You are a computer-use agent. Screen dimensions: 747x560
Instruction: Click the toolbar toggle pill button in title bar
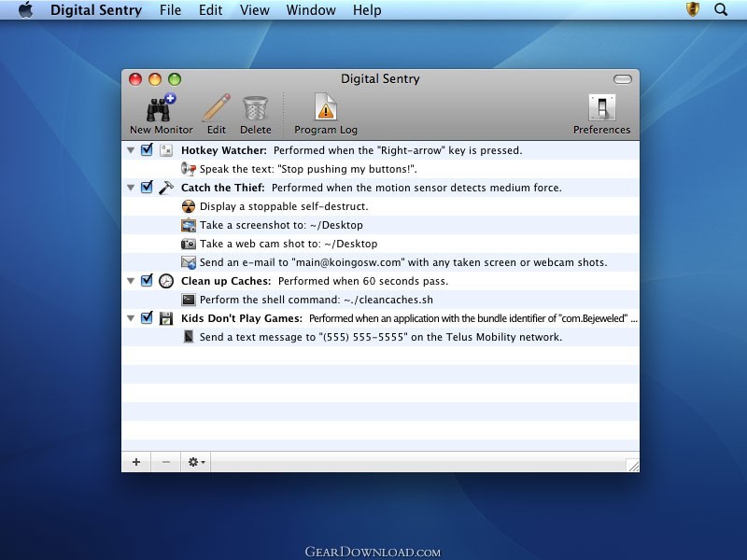pyautogui.click(x=622, y=79)
